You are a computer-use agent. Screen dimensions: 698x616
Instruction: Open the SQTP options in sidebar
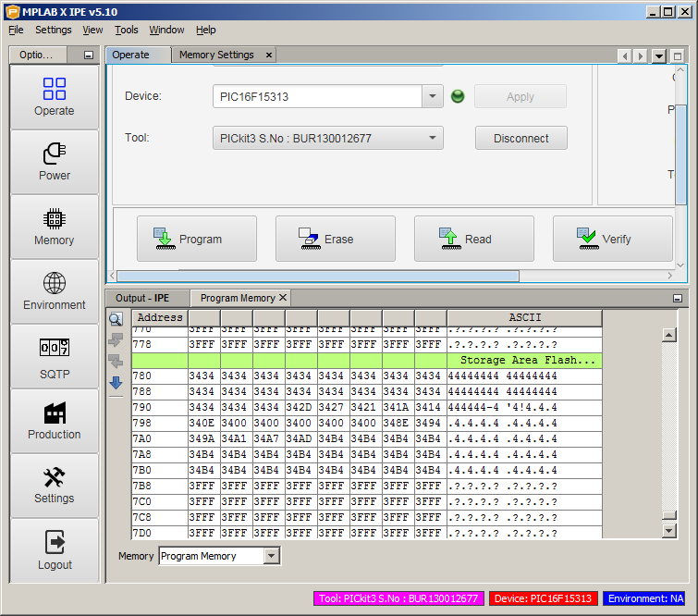coord(55,356)
